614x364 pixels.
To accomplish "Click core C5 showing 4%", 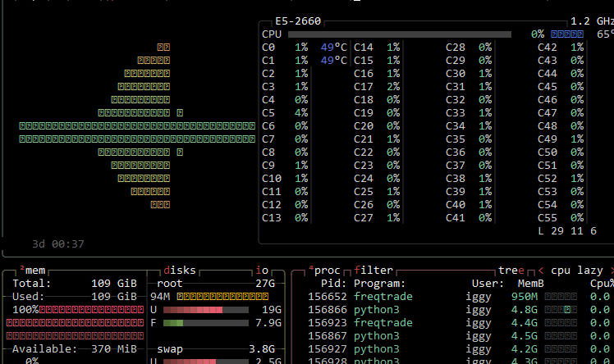I will click(x=285, y=113).
